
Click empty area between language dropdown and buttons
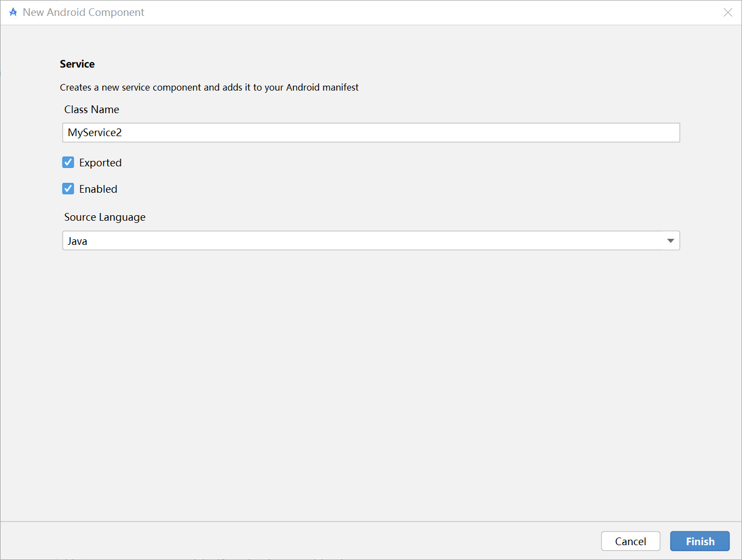tap(371, 384)
